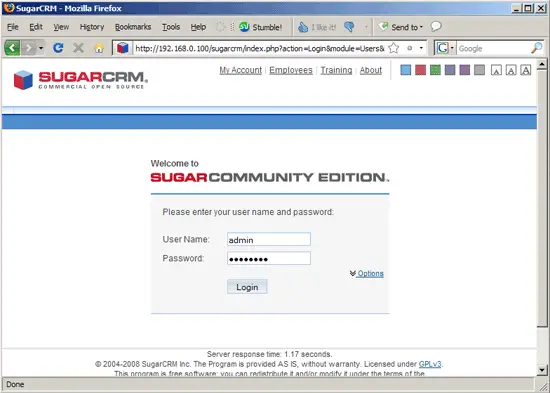Open the back/forward history dropdown arrow
The width and height of the screenshot is (550, 393).
41,48
